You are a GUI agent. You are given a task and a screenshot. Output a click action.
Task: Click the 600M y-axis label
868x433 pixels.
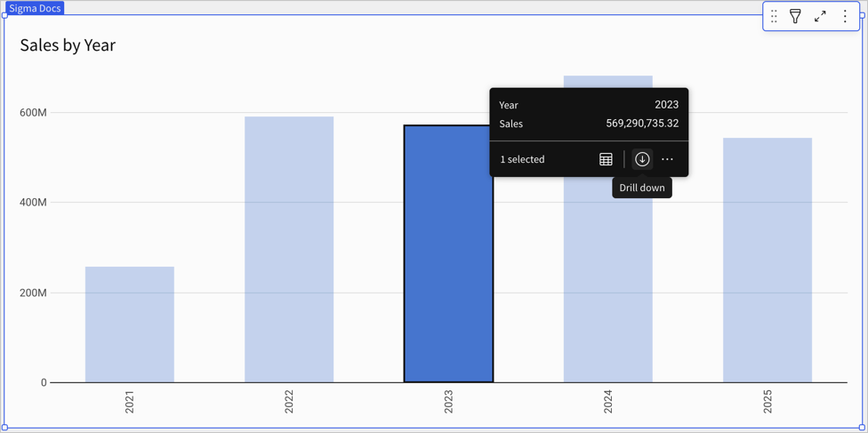33,112
